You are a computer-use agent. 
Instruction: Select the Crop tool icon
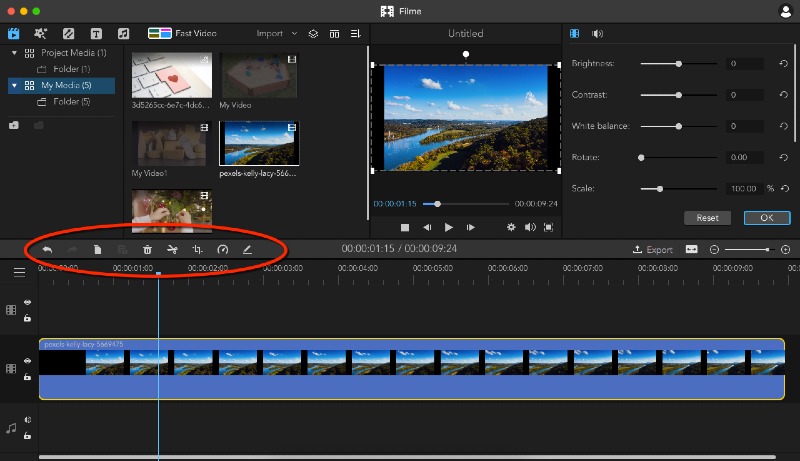tap(197, 249)
